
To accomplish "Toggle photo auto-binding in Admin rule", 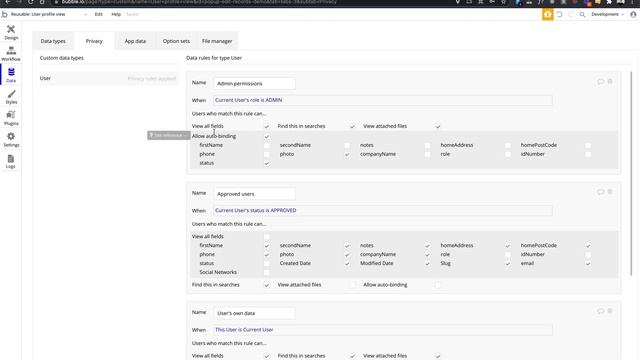I will point(347,154).
